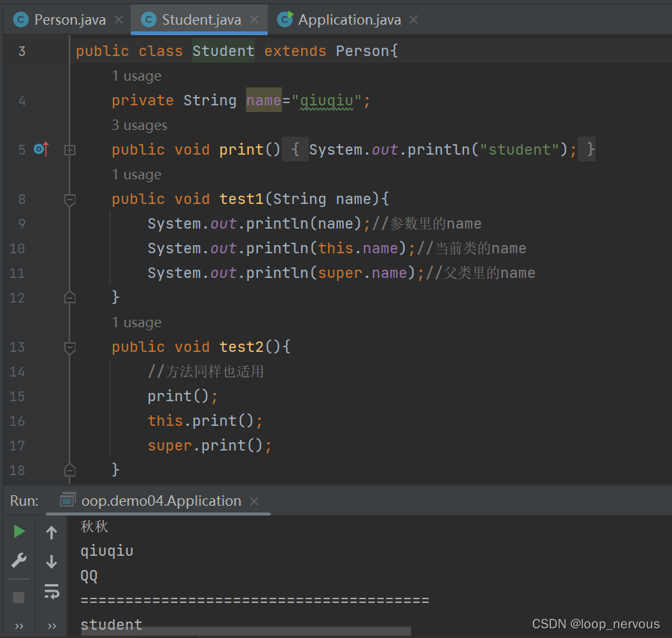Collapse the test1 method at line 8
Screen dimensions: 672x638
(70, 199)
